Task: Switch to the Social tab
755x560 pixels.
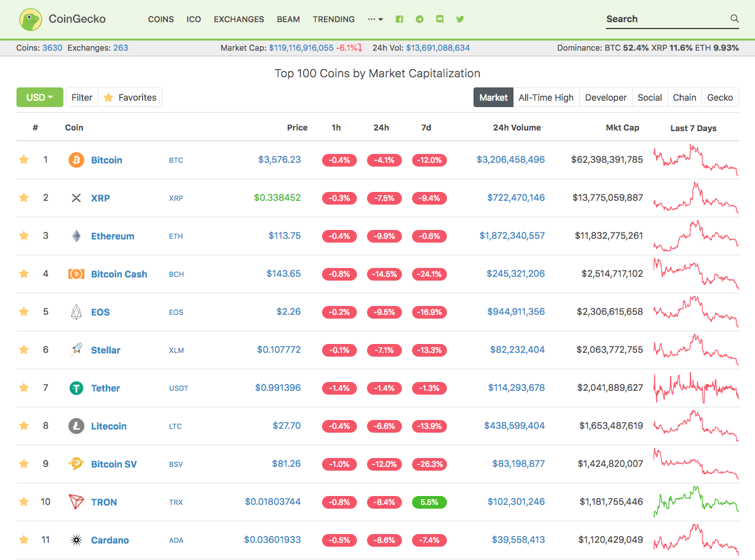Action: (x=650, y=97)
